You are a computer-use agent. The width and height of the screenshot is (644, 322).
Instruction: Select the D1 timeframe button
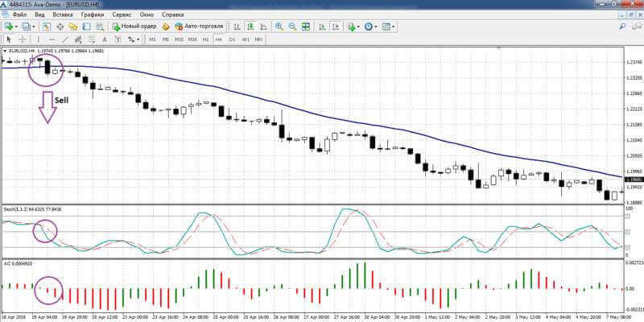232,39
